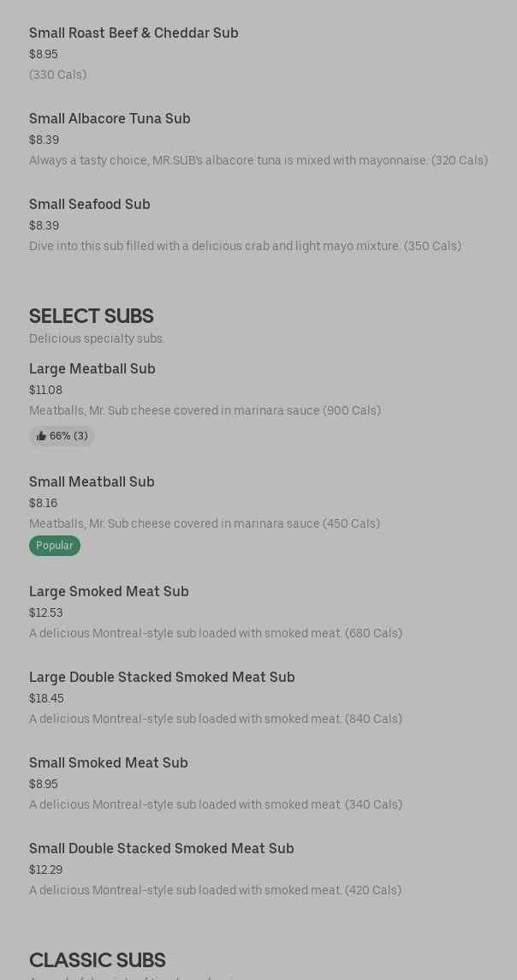The height and width of the screenshot is (980, 517).
Task: Click the Delicious specialty subs subtitle
Action: point(97,338)
